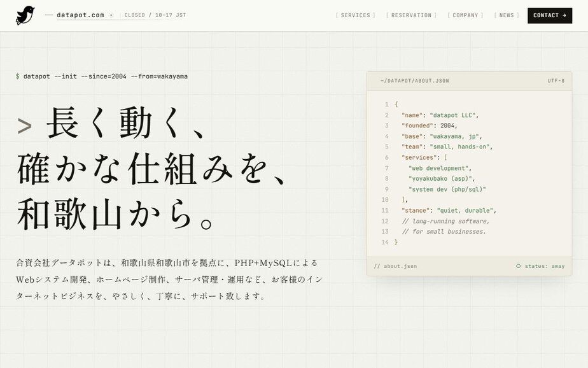Click the // about.json footer label
The width and height of the screenshot is (588, 368).
tap(395, 266)
